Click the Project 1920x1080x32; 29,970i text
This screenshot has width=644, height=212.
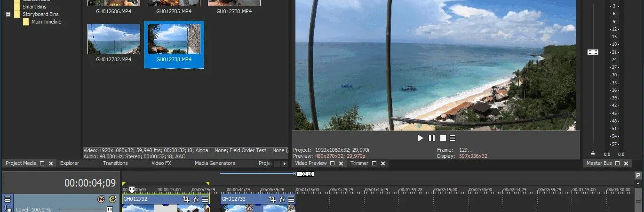point(331,150)
